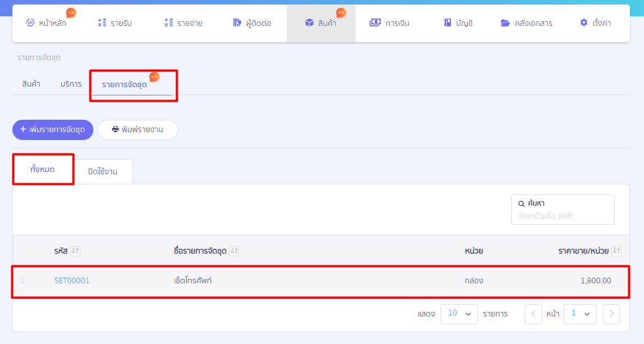
Task: Click the income (รายรับ) list icon
Action: pyautogui.click(x=102, y=23)
